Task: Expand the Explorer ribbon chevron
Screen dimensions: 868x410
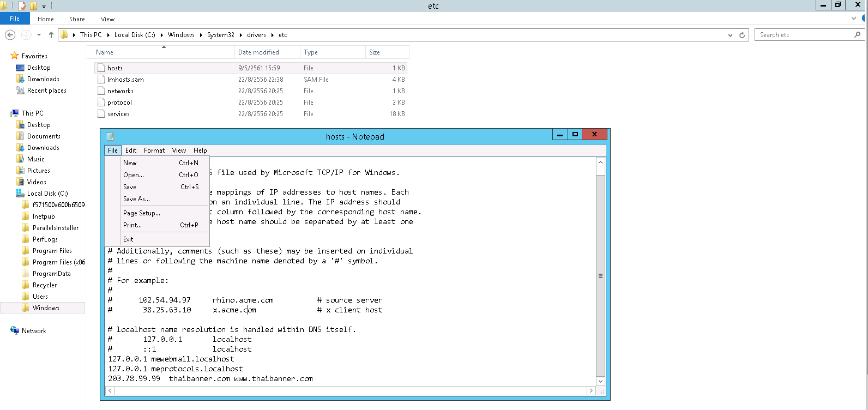Action: (x=854, y=19)
